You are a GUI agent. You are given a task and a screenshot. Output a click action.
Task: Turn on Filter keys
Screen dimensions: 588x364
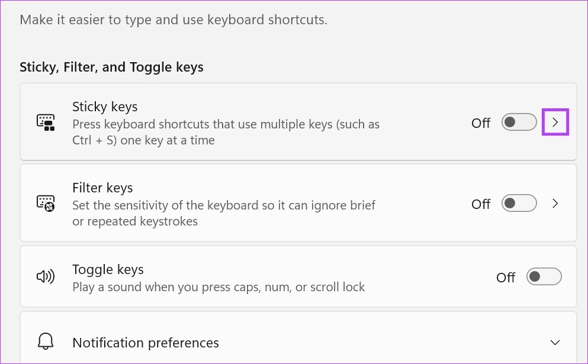pos(519,203)
